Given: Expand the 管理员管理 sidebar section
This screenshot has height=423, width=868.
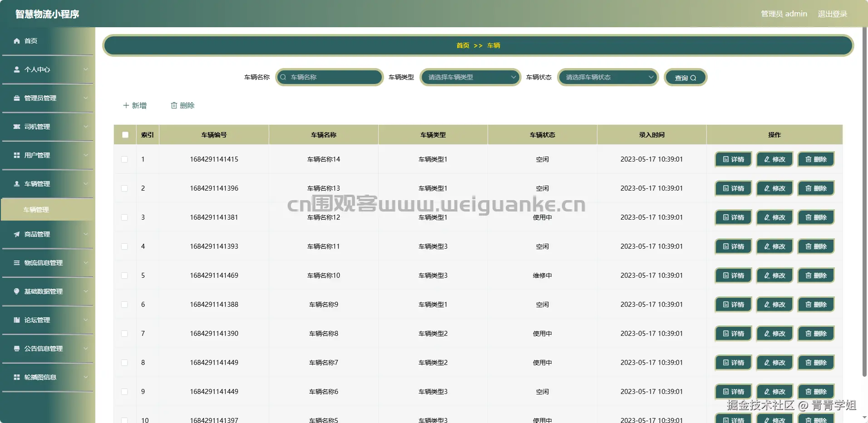Looking at the screenshot, I should 40,98.
